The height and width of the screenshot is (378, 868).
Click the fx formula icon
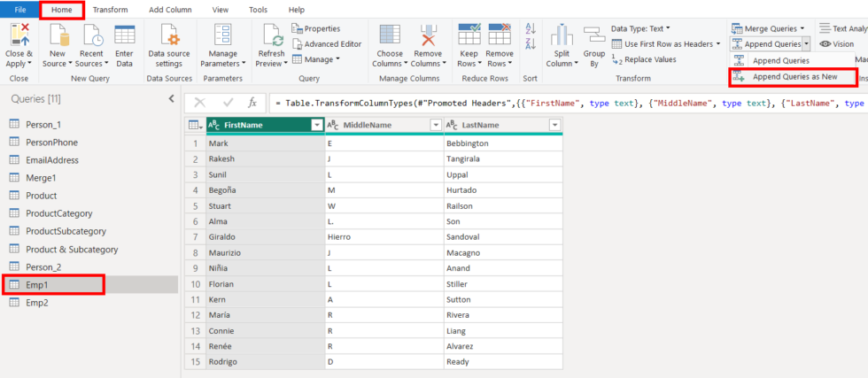252,103
